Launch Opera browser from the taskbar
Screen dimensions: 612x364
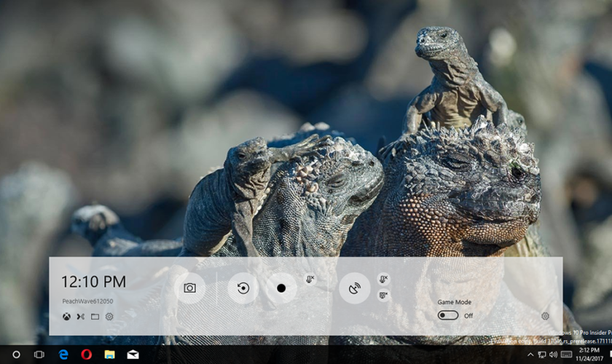tap(86, 355)
